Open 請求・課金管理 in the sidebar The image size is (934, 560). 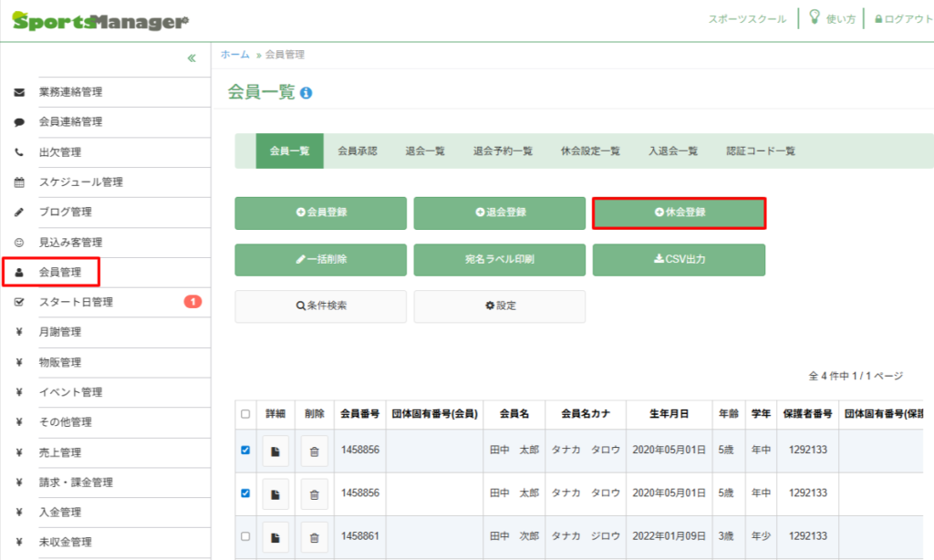[77, 482]
